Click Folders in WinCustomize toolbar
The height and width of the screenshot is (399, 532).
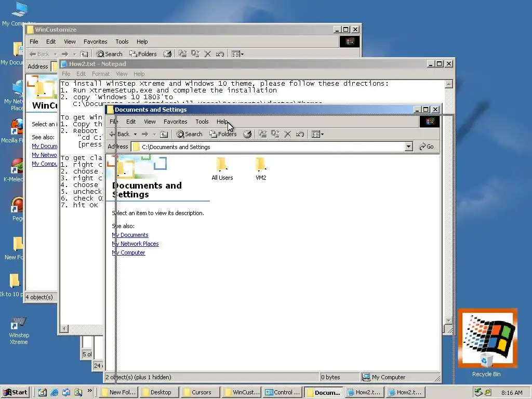click(x=143, y=54)
